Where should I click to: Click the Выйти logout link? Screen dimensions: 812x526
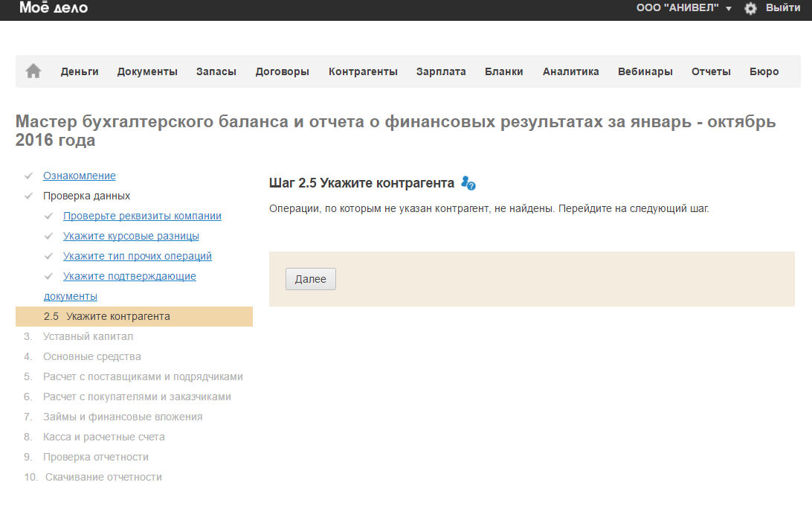(x=783, y=8)
